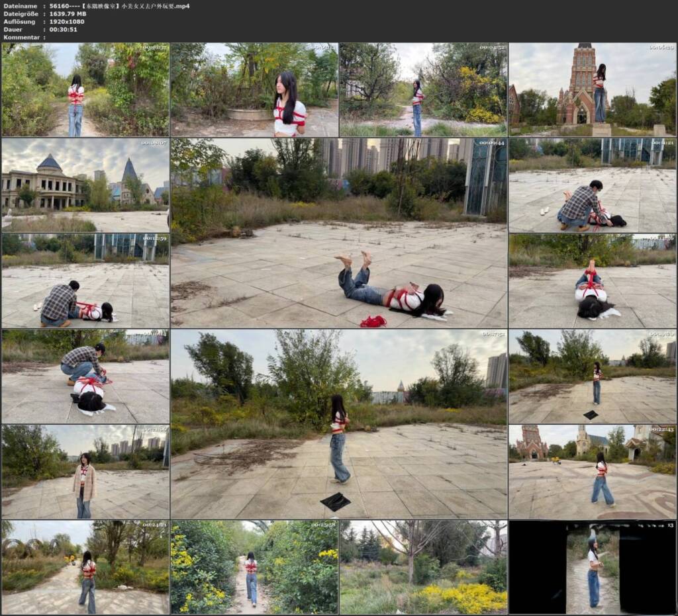
Task: Open the red brick church tower thumbnail
Action: pos(592,89)
